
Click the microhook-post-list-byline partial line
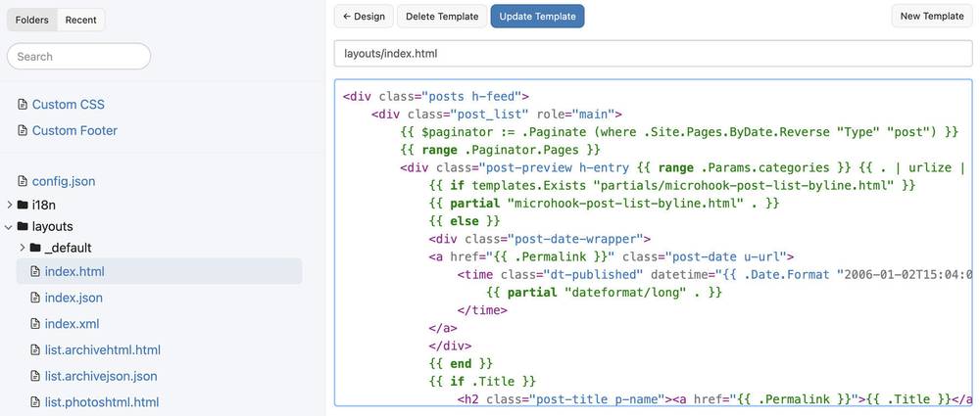[604, 203]
